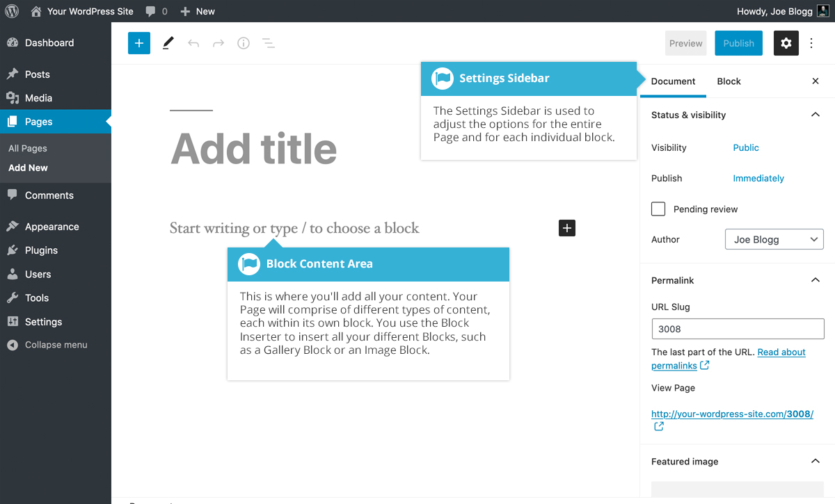Screen dimensions: 835x504
Task: Open settings with the gear icon
Action: pyautogui.click(x=786, y=43)
